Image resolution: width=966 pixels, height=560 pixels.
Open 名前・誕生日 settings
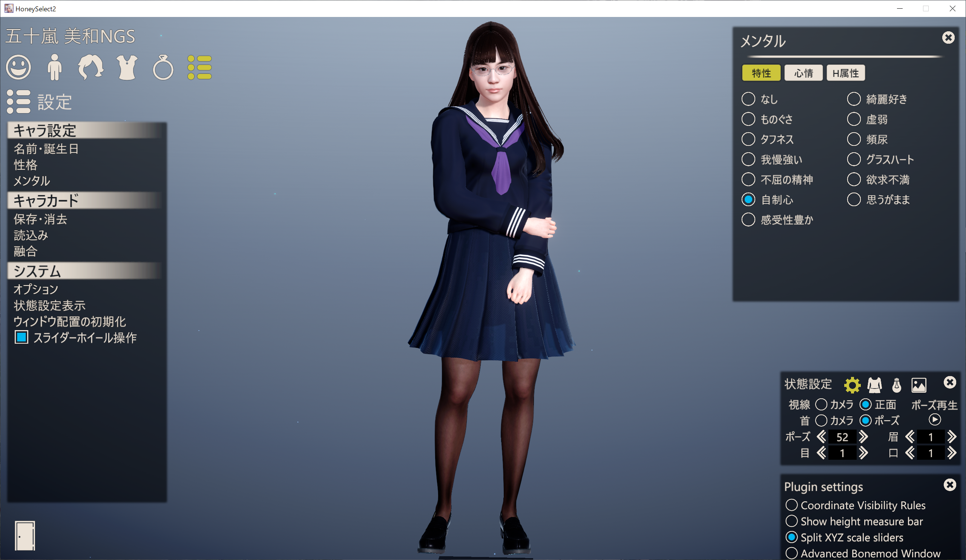46,148
